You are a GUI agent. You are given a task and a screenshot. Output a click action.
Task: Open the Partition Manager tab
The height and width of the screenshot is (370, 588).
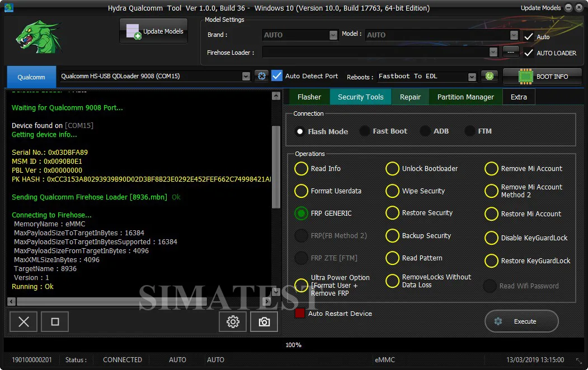coord(465,97)
